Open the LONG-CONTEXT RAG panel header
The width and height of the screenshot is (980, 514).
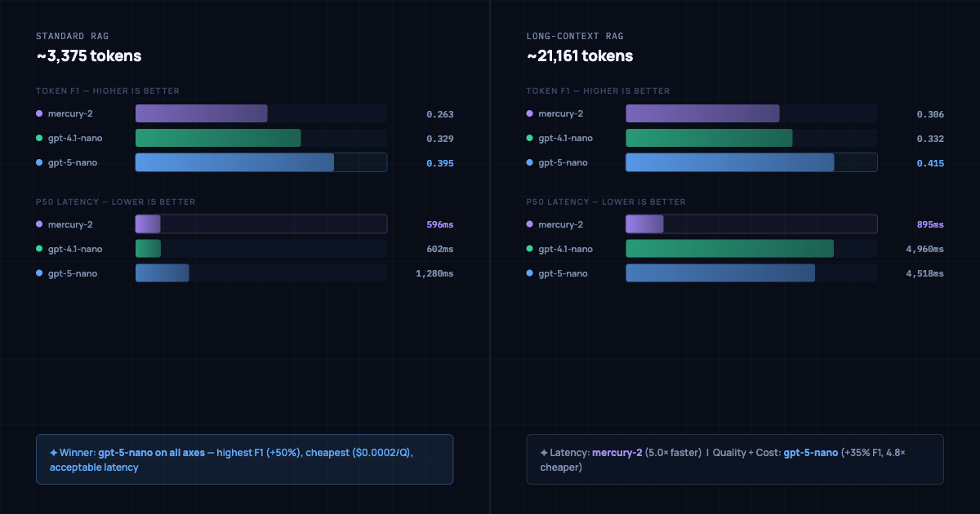coord(574,36)
